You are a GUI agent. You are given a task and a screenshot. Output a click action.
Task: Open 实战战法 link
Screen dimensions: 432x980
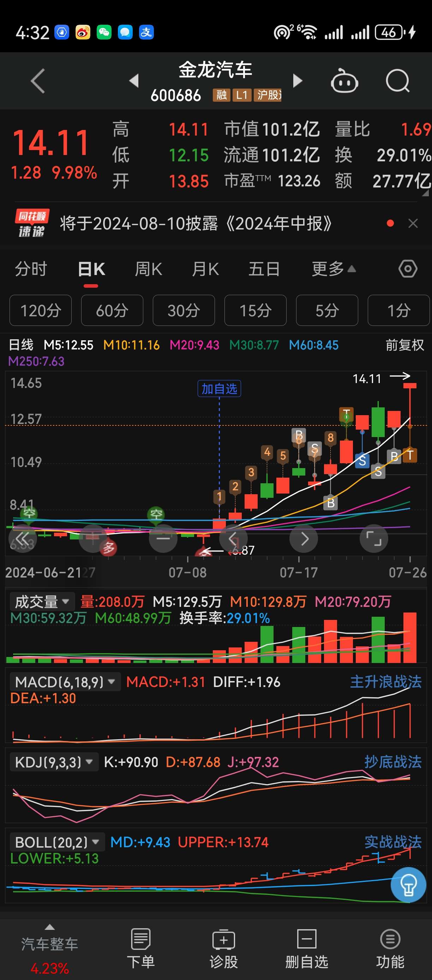tap(393, 842)
